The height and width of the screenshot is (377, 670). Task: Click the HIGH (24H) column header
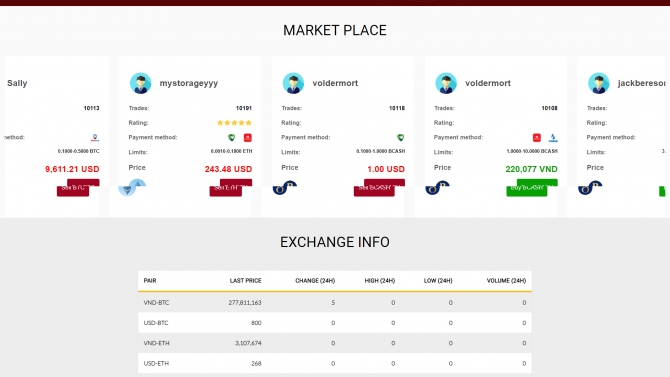(x=379, y=281)
